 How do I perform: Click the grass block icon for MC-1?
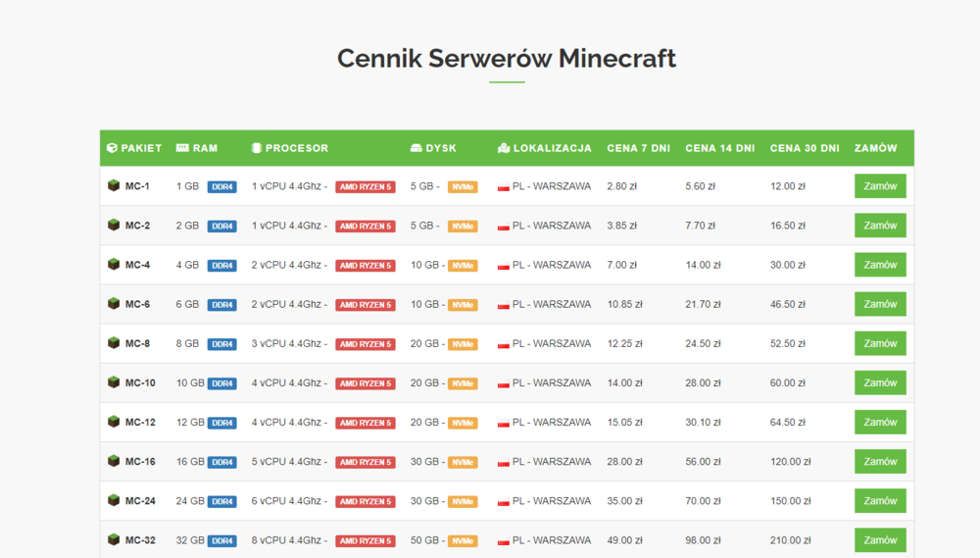click(114, 185)
